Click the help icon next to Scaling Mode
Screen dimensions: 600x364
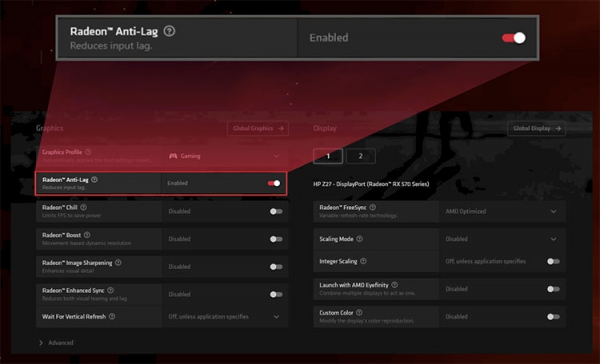point(359,239)
